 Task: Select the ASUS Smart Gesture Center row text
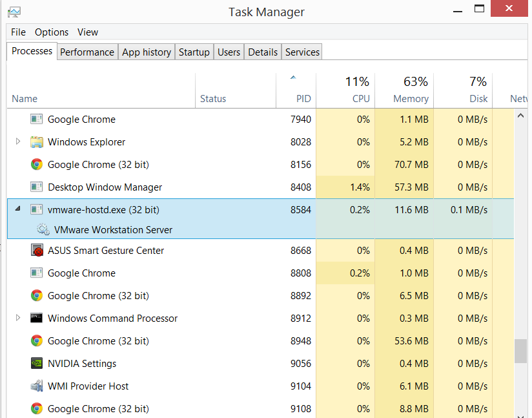point(106,250)
